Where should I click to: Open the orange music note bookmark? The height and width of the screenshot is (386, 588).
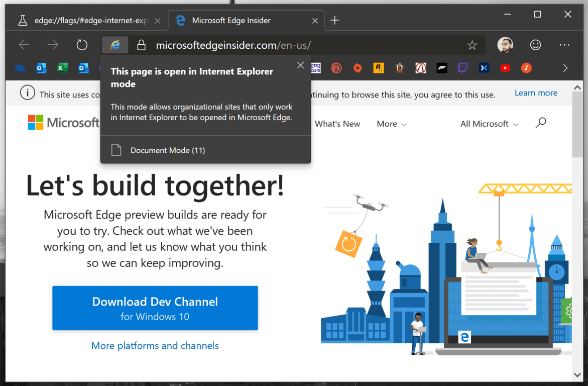[526, 68]
